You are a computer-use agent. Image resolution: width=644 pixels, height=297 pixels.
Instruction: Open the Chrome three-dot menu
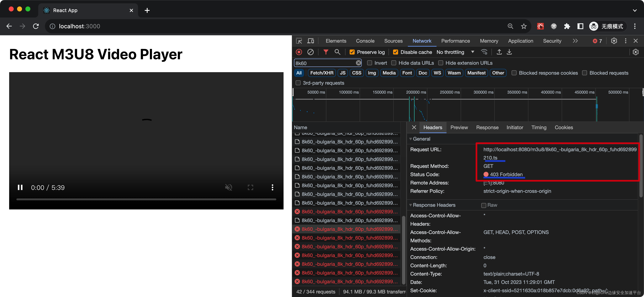635,26
